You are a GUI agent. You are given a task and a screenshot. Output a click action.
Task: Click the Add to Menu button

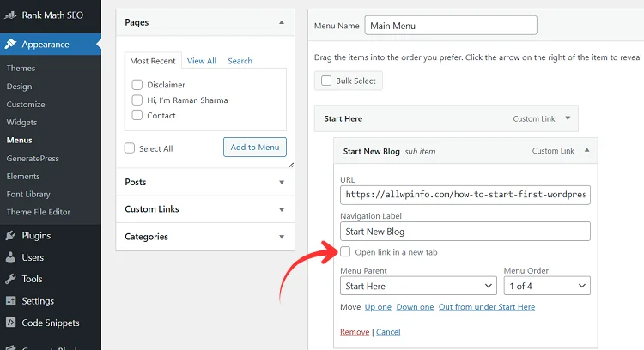(255, 147)
